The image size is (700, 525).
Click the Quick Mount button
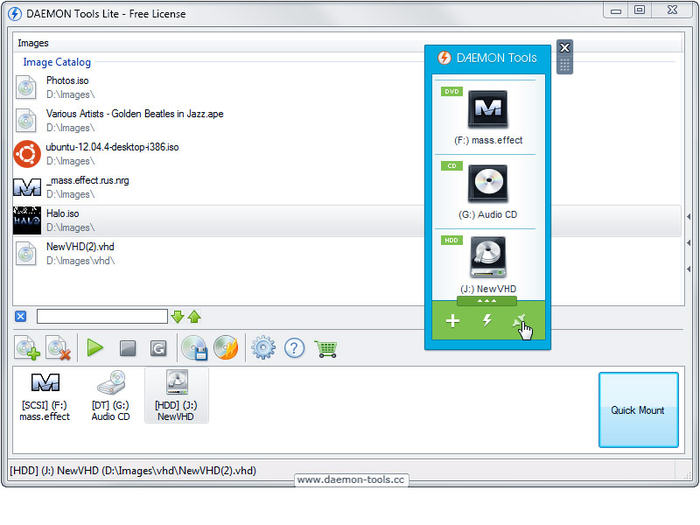coord(638,410)
